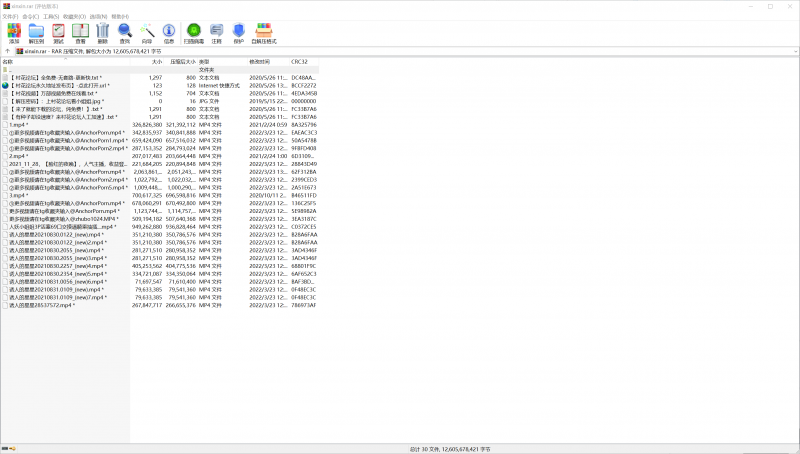Screen dimensions: 800x454
Task: Click the SFX (自解压格式) icon
Action: [264, 32]
